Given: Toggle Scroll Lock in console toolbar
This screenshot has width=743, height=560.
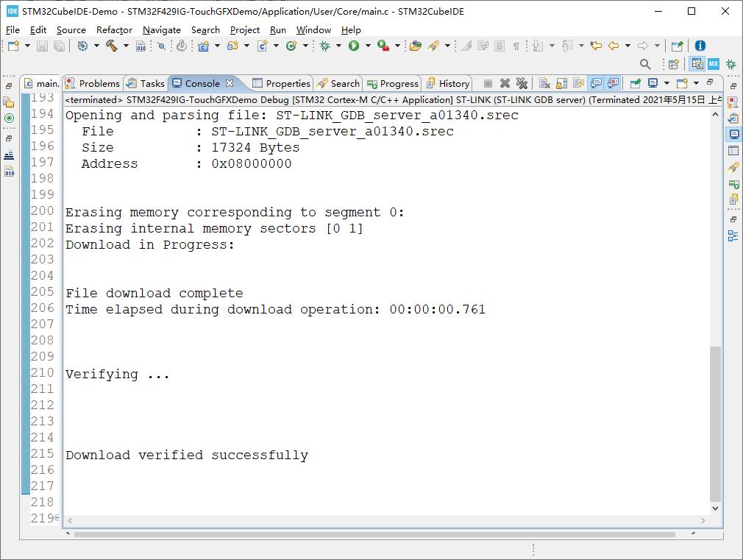Looking at the screenshot, I should click(x=561, y=83).
